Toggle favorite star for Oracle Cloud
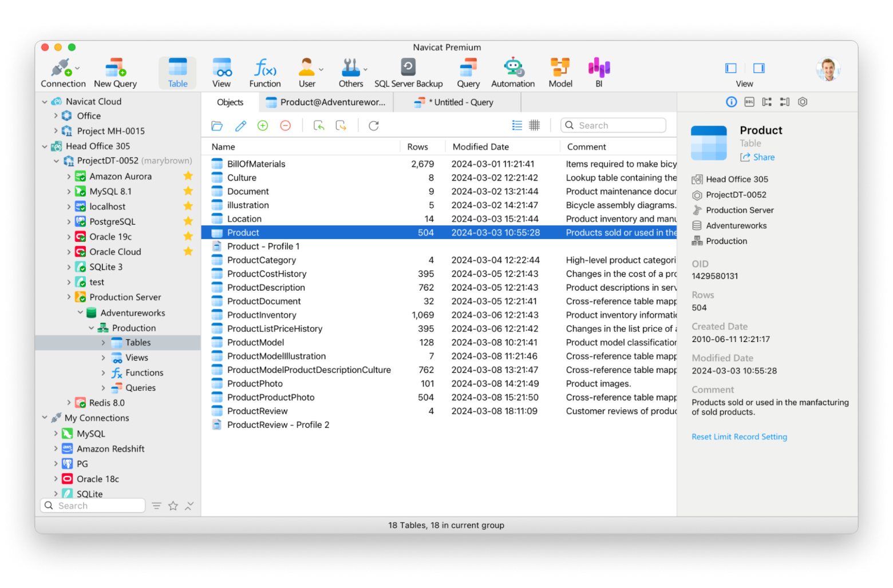Image resolution: width=893 pixels, height=588 pixels. click(188, 252)
